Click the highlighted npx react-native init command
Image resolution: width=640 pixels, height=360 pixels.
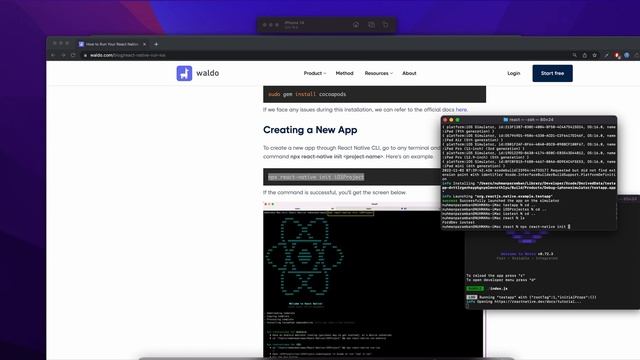(316, 177)
